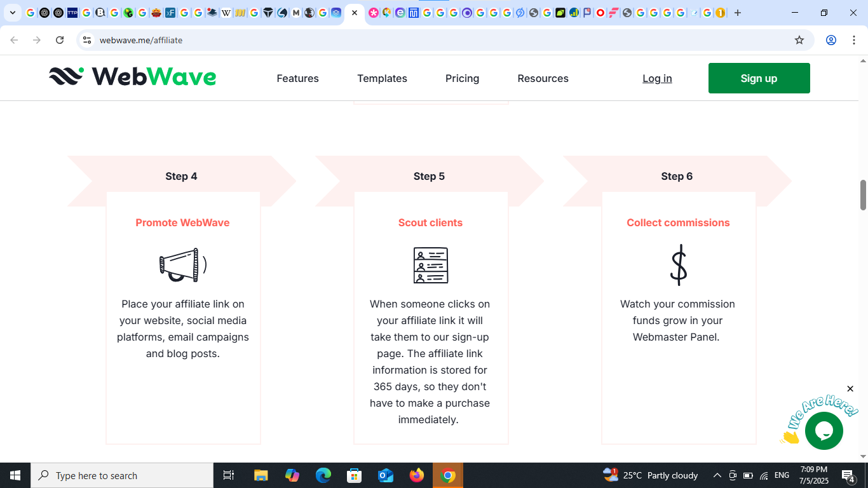The height and width of the screenshot is (488, 868).
Task: Launch Firefox from the taskbar
Action: (x=417, y=475)
